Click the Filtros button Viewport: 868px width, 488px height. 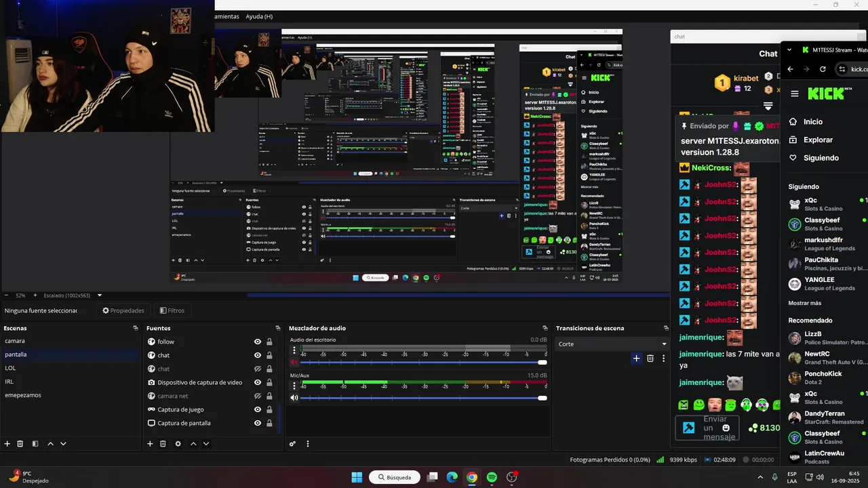172,310
